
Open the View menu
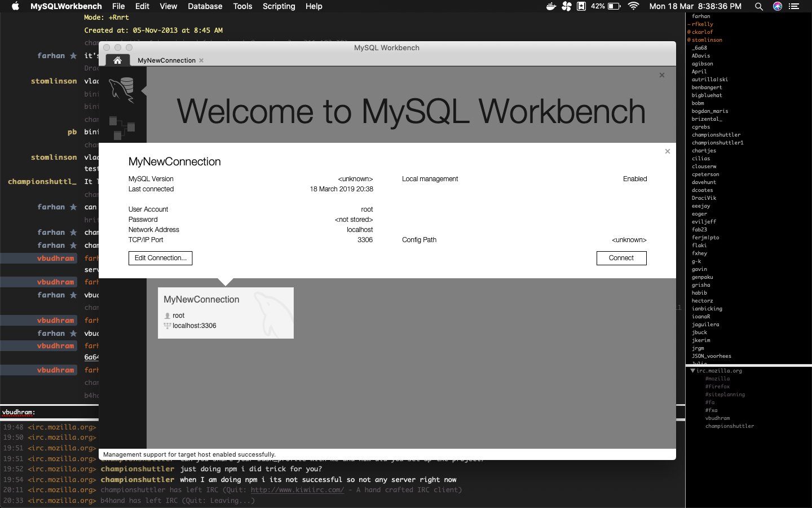(x=168, y=6)
